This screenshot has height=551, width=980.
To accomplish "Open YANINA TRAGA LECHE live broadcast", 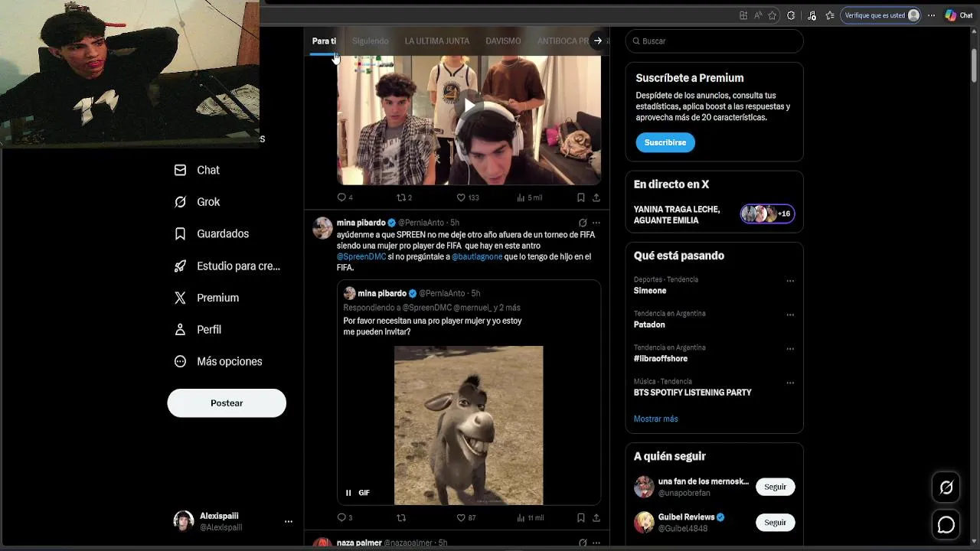I will [677, 214].
